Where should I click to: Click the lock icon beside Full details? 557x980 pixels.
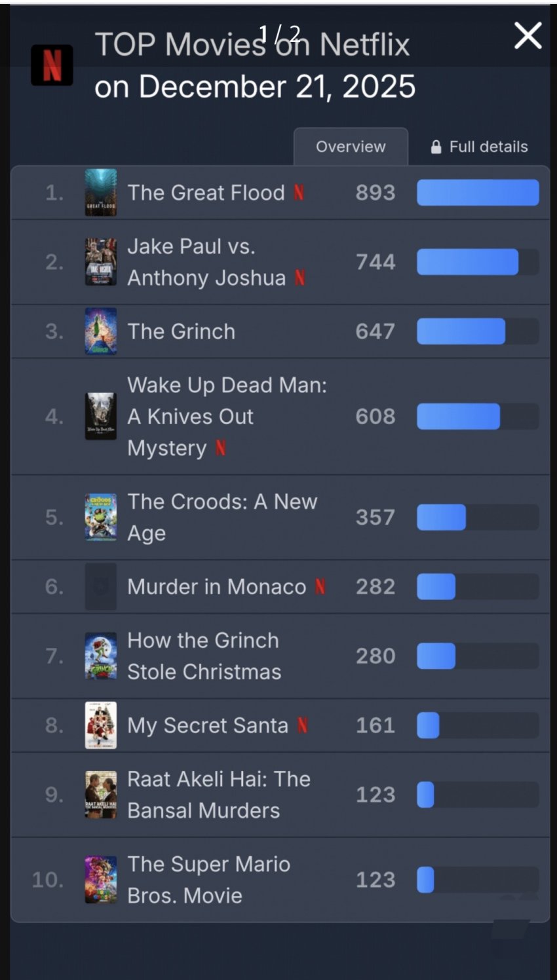point(436,147)
